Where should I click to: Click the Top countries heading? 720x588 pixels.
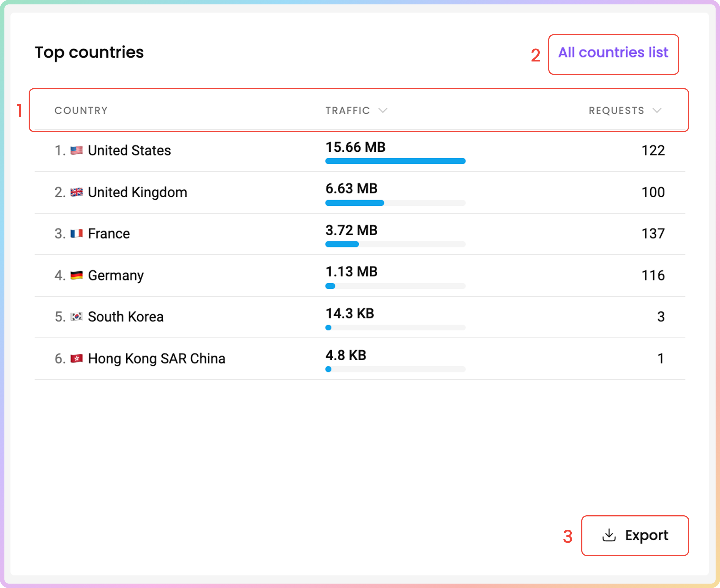[89, 53]
